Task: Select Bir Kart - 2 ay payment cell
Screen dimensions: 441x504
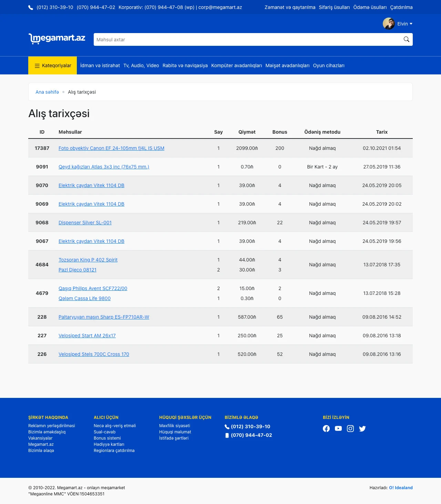Action: (x=322, y=167)
